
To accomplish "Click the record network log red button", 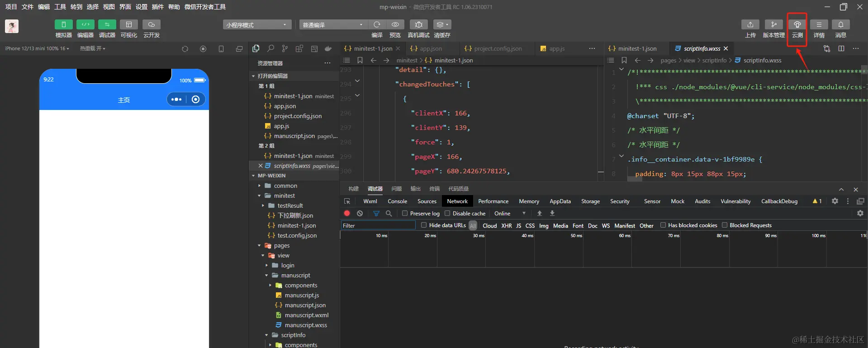I will [x=347, y=213].
